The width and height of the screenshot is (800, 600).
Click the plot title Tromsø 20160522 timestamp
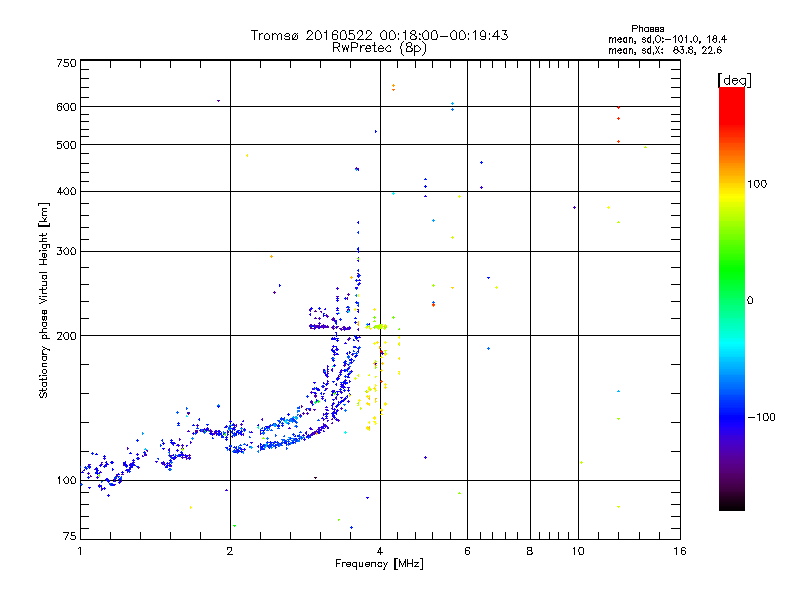pyautogui.click(x=379, y=35)
